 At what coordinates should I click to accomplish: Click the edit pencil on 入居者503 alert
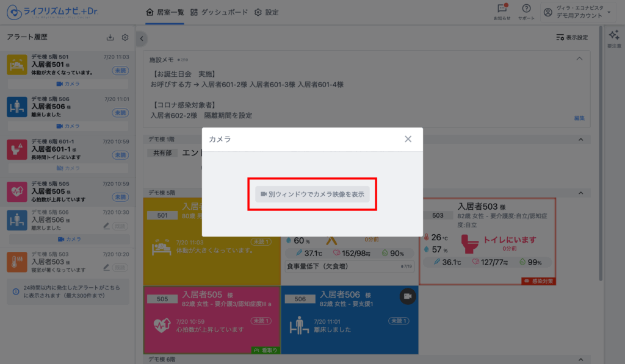(106, 267)
